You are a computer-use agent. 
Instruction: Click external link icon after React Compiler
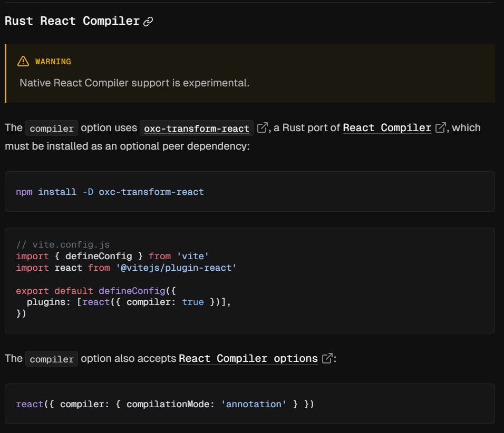pos(440,127)
